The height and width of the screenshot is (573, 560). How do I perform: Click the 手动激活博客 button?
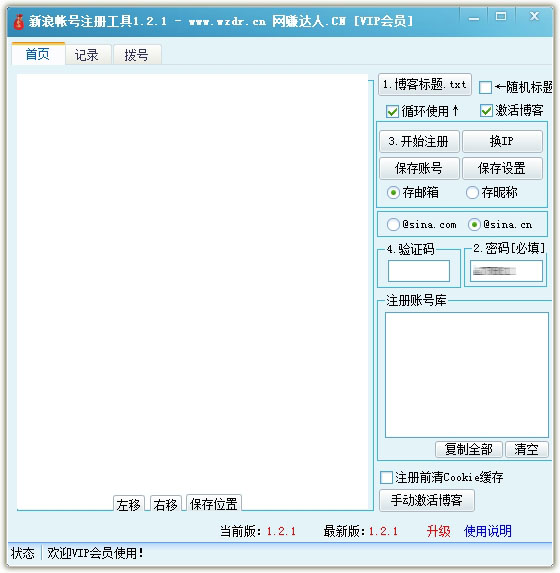tap(427, 500)
